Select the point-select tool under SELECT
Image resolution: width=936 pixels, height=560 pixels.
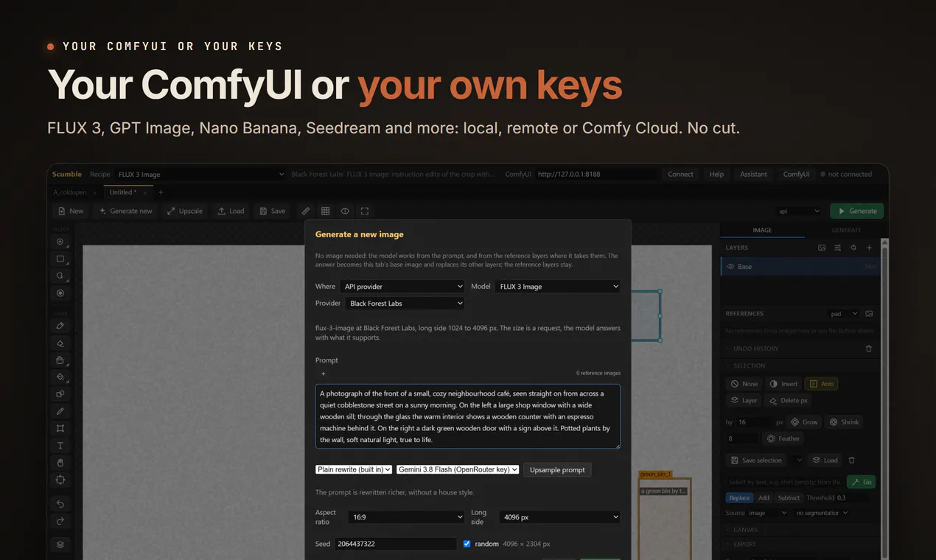(x=60, y=242)
